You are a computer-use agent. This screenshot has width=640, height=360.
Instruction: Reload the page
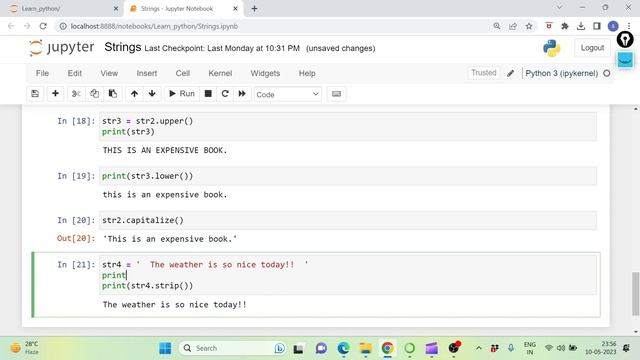coord(43,26)
